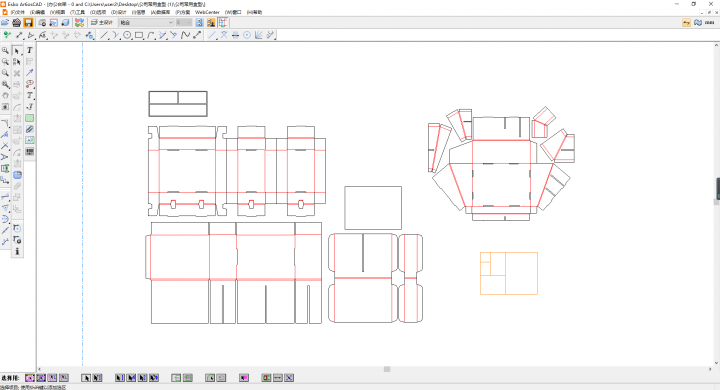720x390 pixels.
Task: Open the first File menu
Action: 17,12
